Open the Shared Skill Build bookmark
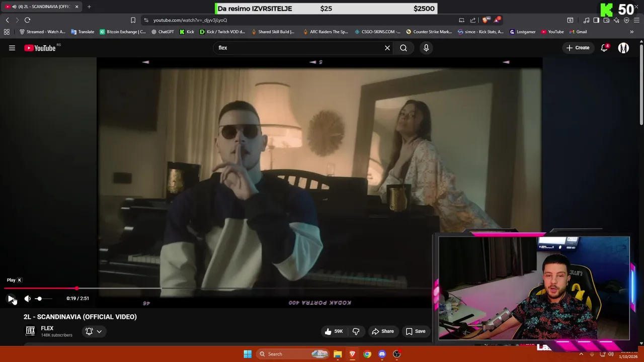The image size is (644, 362). (273, 32)
